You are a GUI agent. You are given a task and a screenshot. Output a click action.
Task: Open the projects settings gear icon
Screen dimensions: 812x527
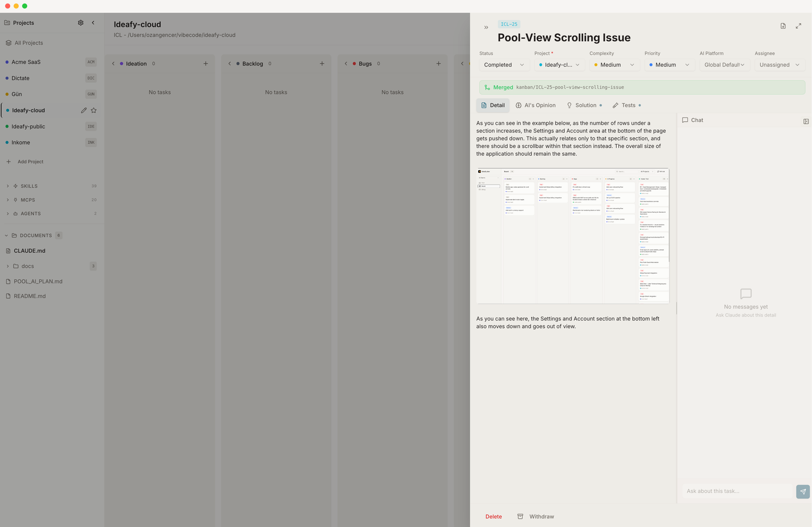81,23
